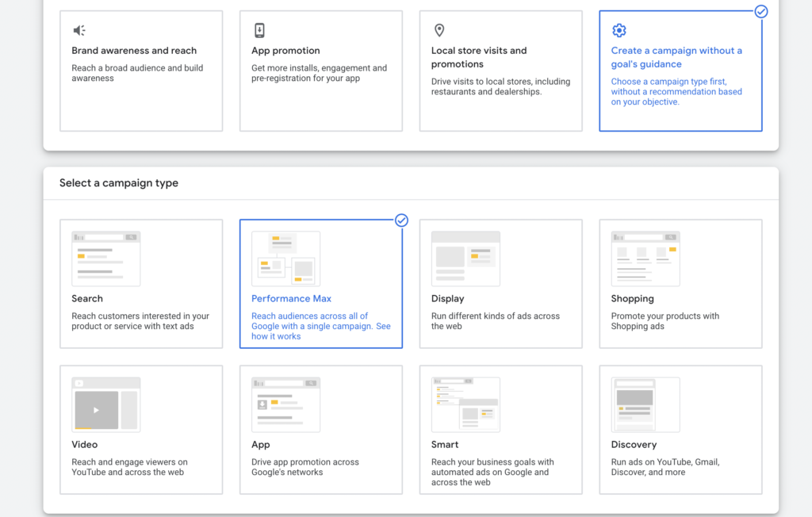Open the 'See how it works' link
The width and height of the screenshot is (812, 517).
321,331
